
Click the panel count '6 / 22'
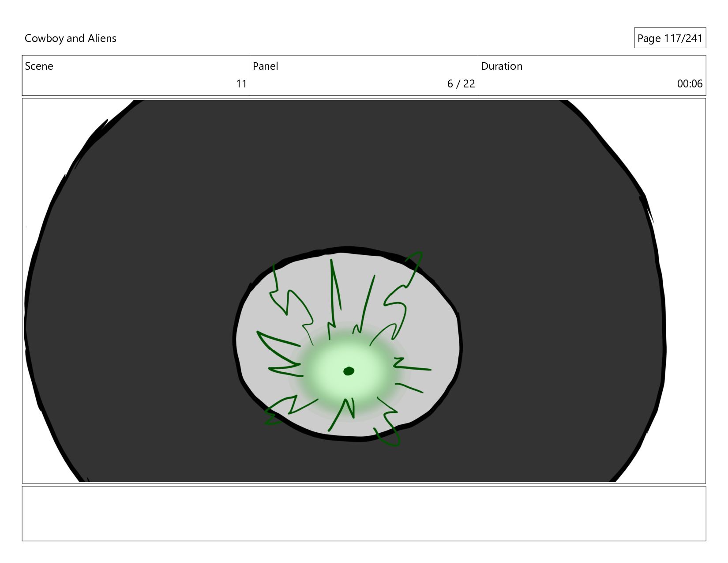point(461,84)
